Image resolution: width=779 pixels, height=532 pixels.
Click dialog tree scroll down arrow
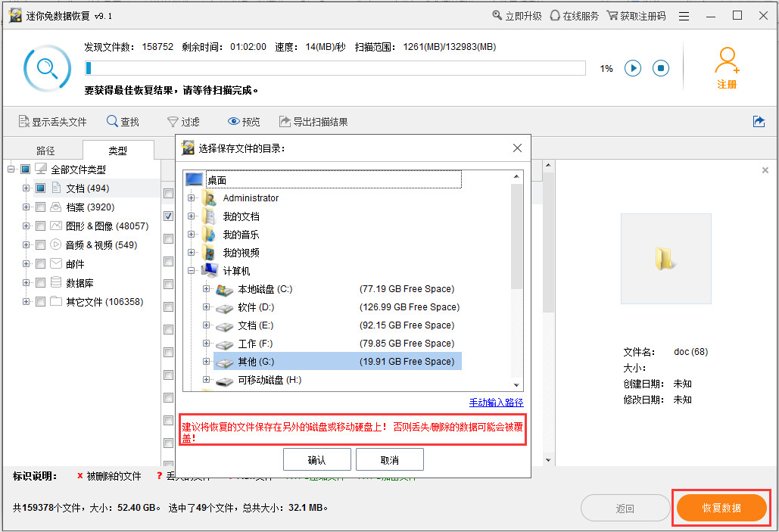(516, 385)
